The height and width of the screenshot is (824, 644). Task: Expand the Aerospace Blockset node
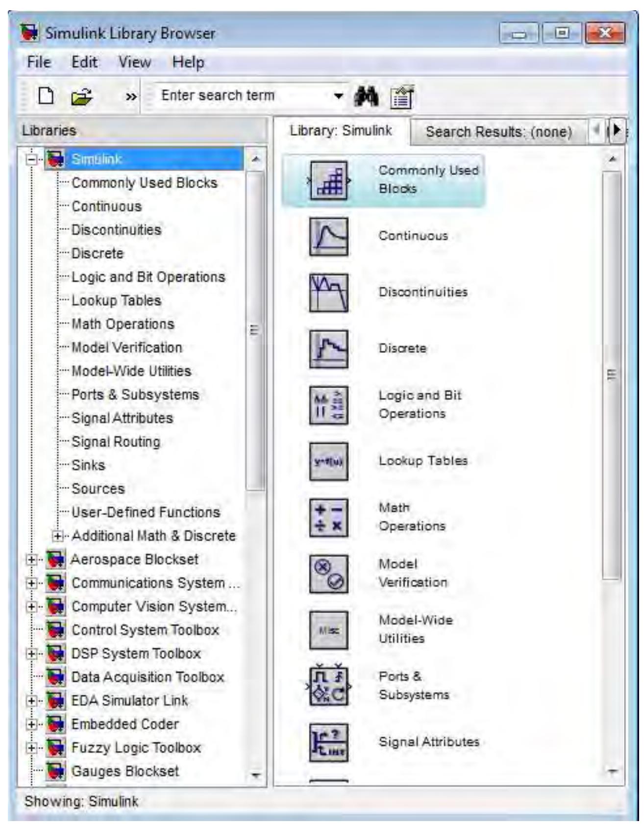point(31,559)
